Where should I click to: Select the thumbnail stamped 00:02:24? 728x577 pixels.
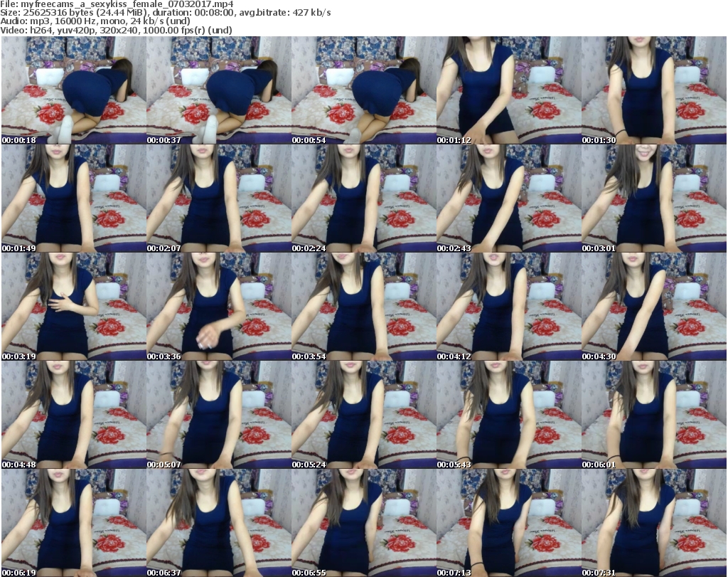tap(363, 198)
